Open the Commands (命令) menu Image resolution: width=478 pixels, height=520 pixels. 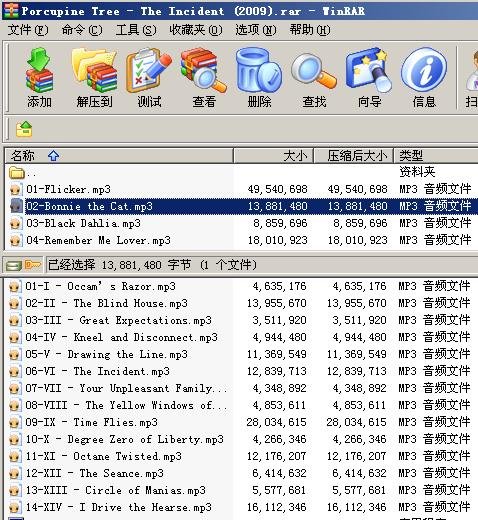[x=82, y=30]
